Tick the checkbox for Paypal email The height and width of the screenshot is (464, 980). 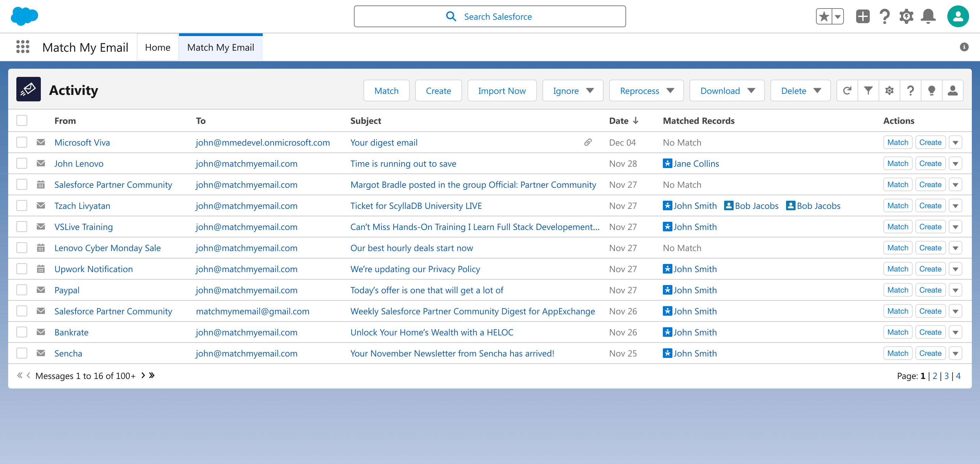pos(22,290)
